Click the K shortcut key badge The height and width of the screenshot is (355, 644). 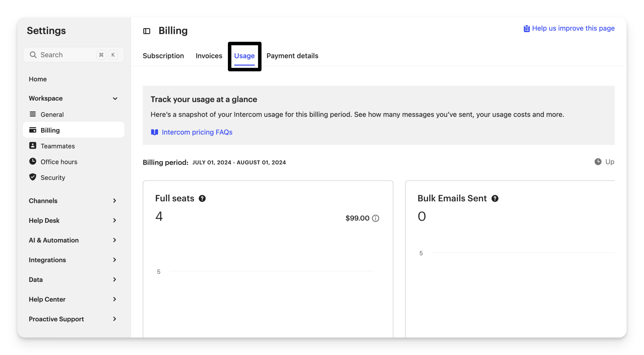(x=113, y=55)
